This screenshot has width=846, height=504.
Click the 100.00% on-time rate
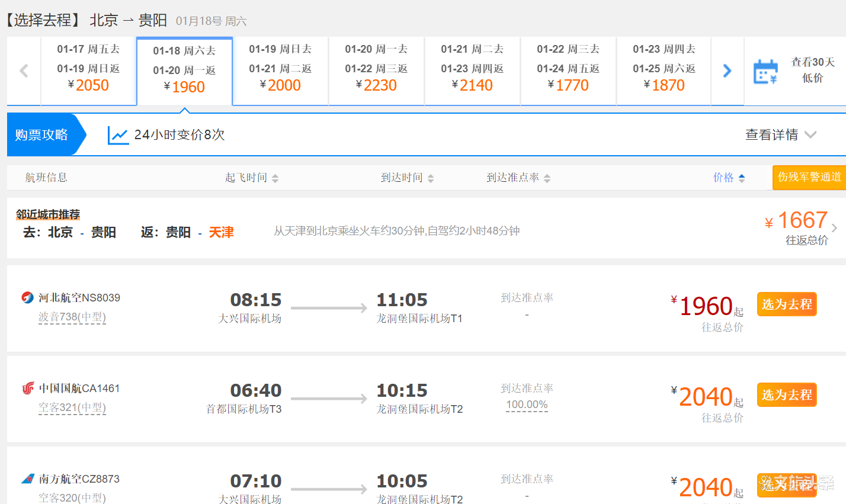pyautogui.click(x=527, y=405)
